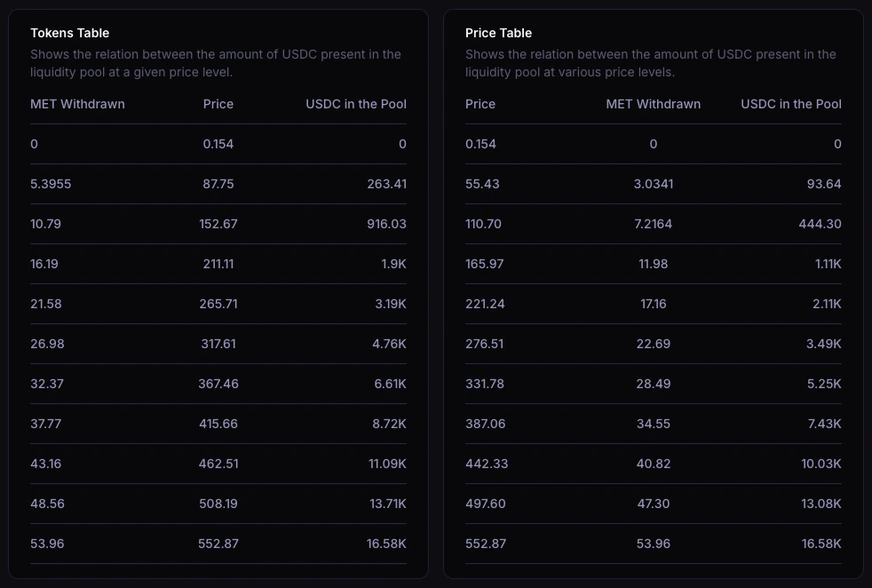
Task: Select the 22.69 MET Withdrawn cell
Action: [x=653, y=345]
